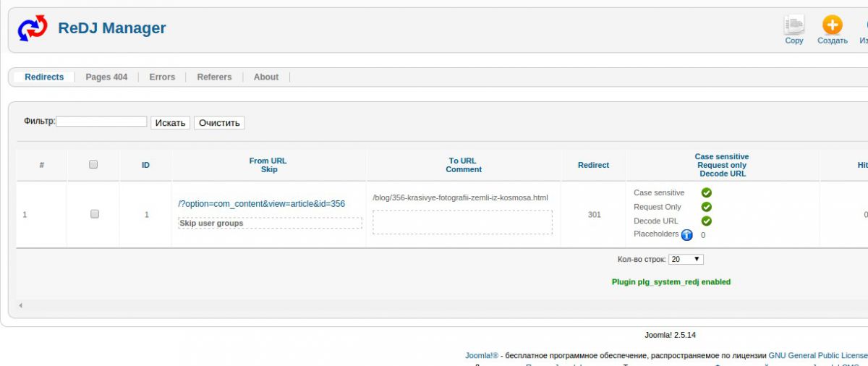Click the Placeholders info icon
The image size is (868, 366).
687,235
